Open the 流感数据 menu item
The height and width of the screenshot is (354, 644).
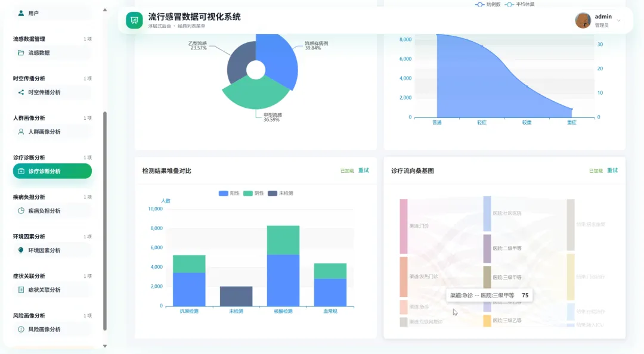(52, 52)
